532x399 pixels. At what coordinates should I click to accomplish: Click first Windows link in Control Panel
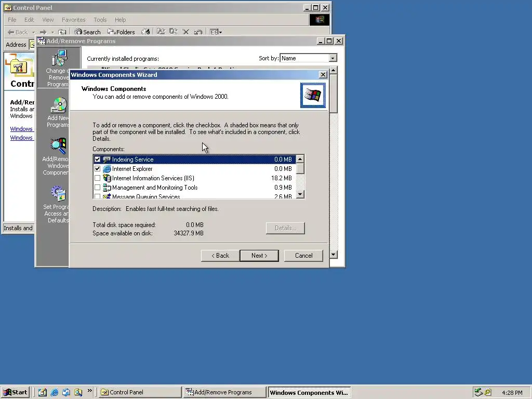pos(21,129)
